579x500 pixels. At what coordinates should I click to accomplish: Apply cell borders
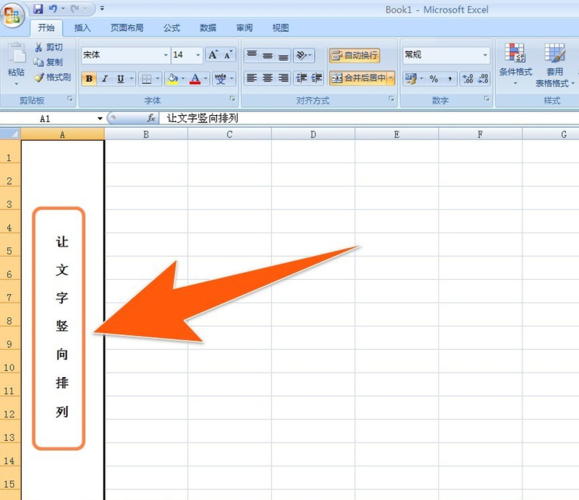[x=147, y=79]
